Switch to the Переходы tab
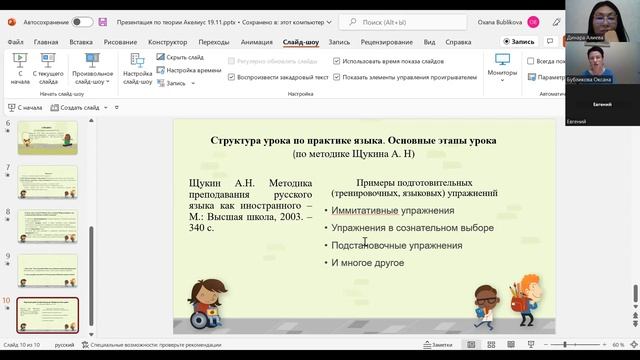This screenshot has height=360, width=640. pos(214,42)
